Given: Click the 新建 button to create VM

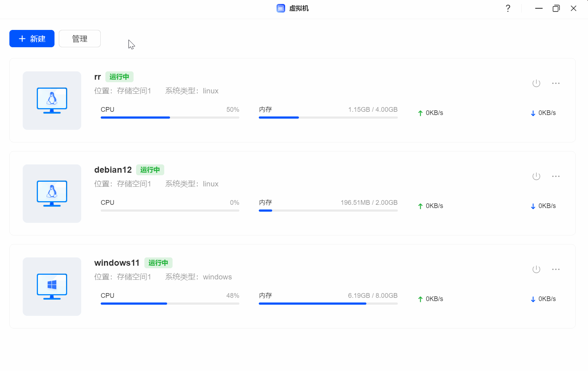Looking at the screenshot, I should [32, 39].
